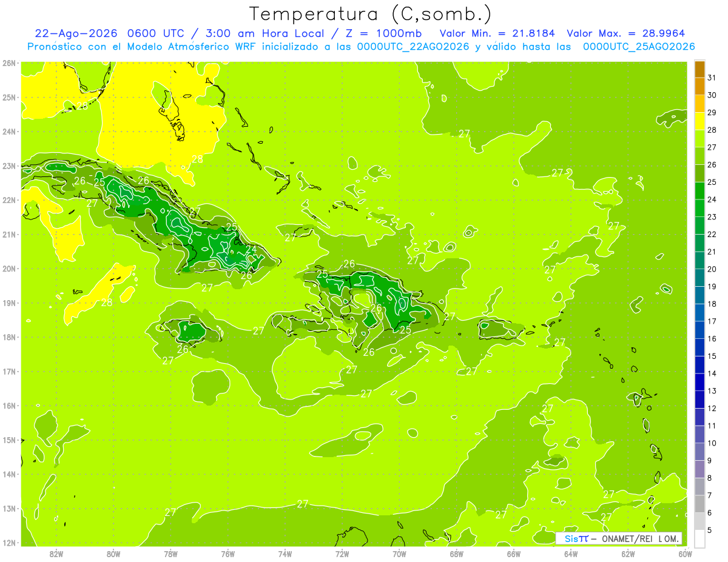
Task: Click the color scale label '20'
Action: [712, 269]
